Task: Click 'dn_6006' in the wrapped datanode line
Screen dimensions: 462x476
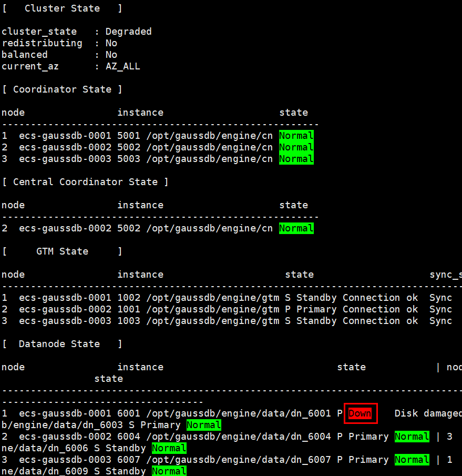Action: click(x=68, y=448)
